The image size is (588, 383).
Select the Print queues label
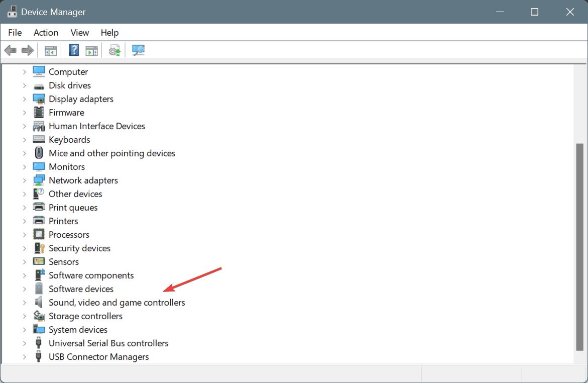(73, 208)
